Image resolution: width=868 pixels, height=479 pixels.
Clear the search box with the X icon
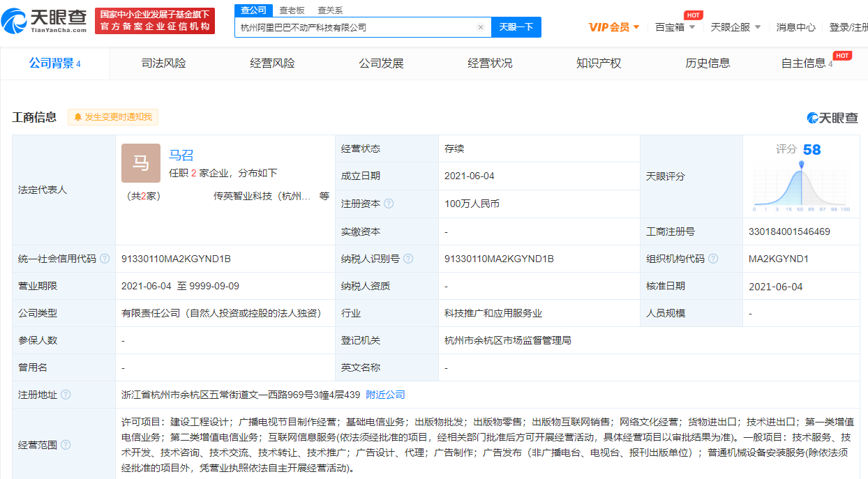pyautogui.click(x=480, y=27)
